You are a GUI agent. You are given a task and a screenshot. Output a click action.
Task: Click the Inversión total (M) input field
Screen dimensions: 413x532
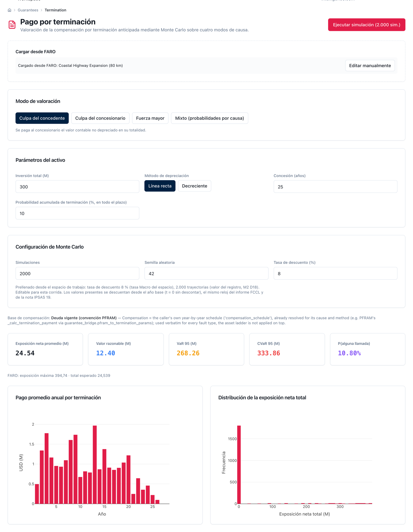point(77,187)
